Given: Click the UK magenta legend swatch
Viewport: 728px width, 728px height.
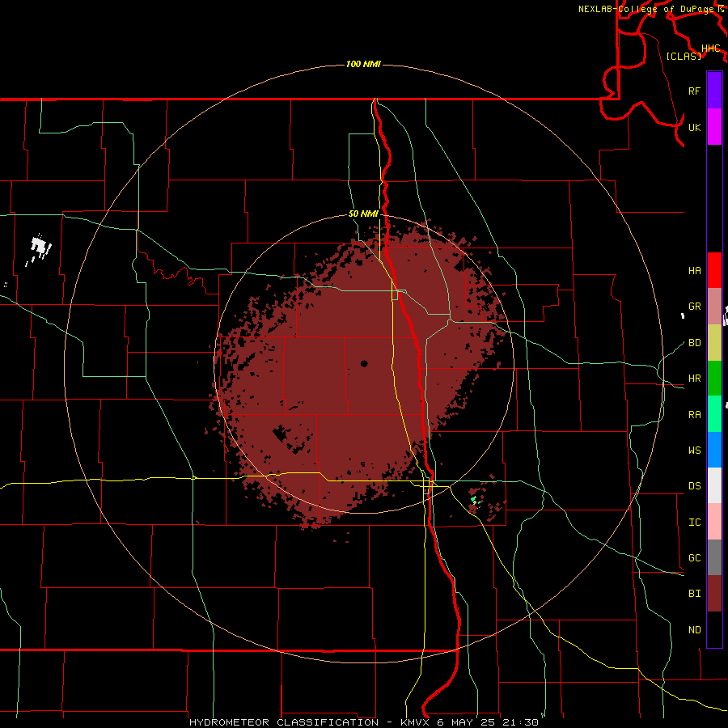Looking at the screenshot, I should (x=714, y=127).
